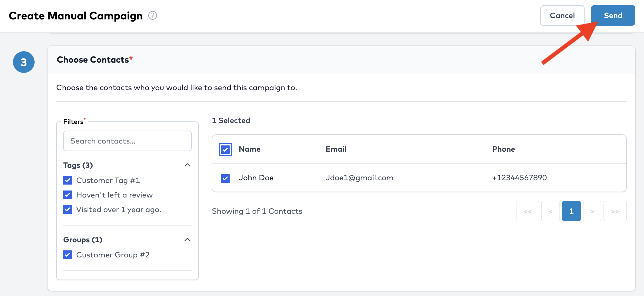Click the Name column header

(250, 149)
